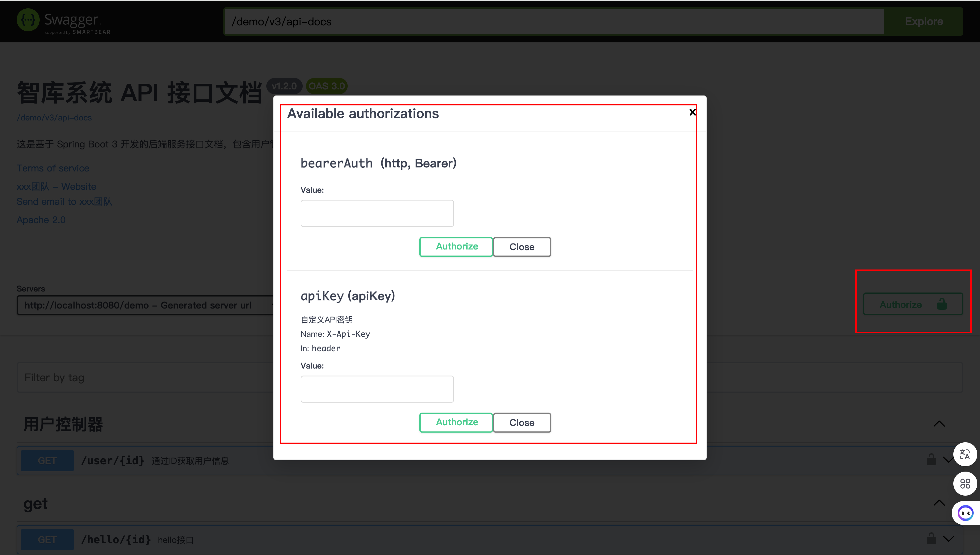Click the Available authorizations title
980x555 pixels.
coord(363,114)
